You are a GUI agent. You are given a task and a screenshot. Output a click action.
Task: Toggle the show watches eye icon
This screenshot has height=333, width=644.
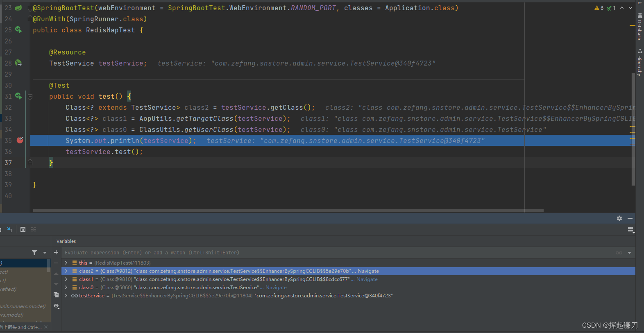(x=57, y=306)
